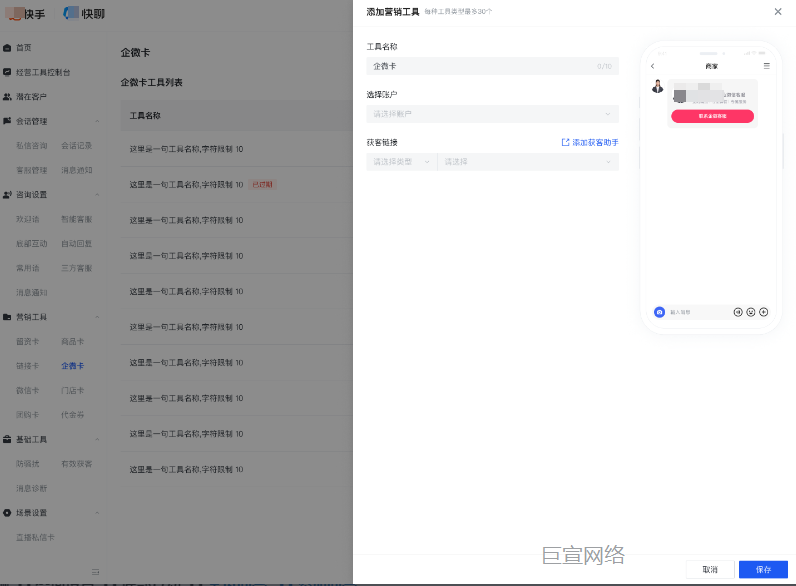Open 常用语 in sidebar
The image size is (796, 586).
(x=27, y=268)
